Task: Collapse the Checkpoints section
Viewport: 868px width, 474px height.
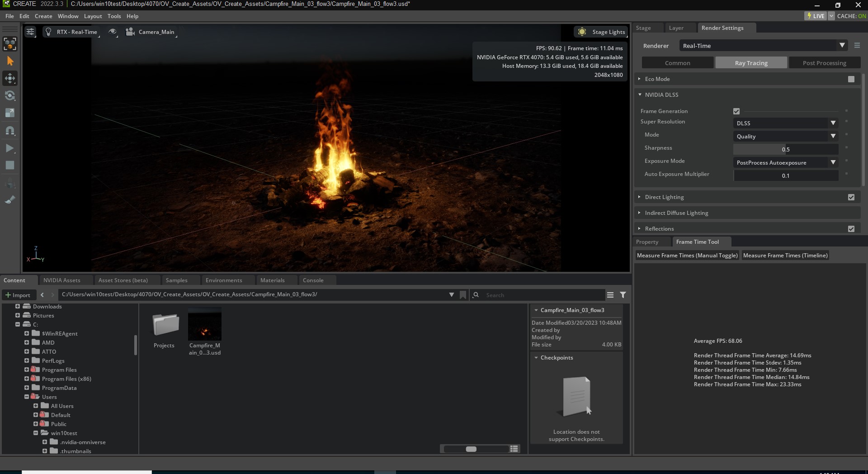Action: tap(536, 358)
